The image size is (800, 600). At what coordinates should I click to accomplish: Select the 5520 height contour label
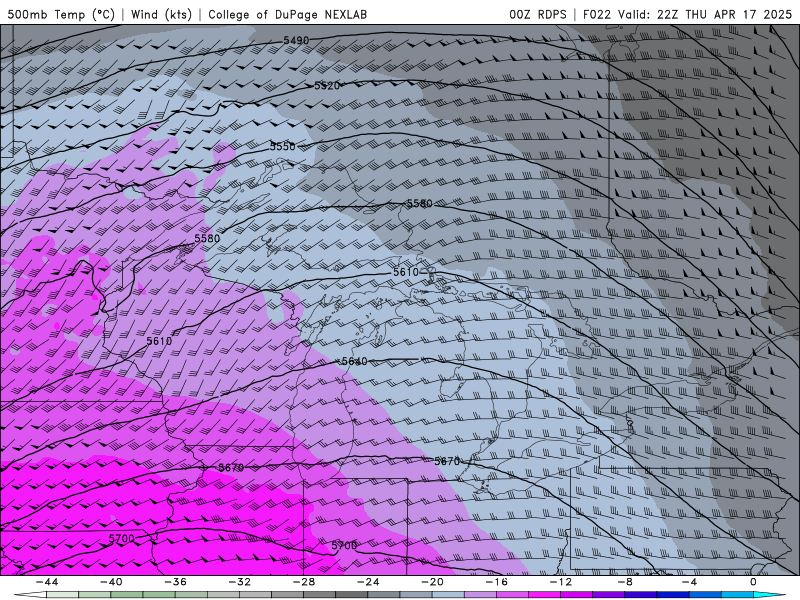coord(327,86)
